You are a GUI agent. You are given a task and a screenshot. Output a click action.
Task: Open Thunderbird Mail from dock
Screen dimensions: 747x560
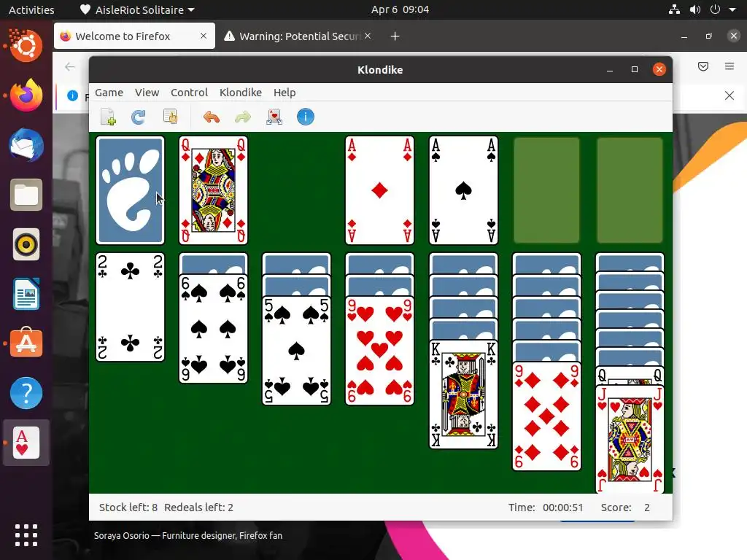tap(26, 145)
